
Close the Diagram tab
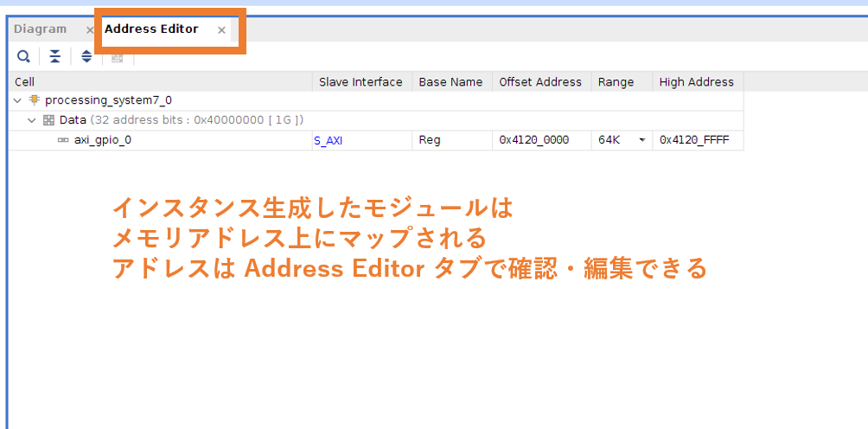[x=90, y=30]
